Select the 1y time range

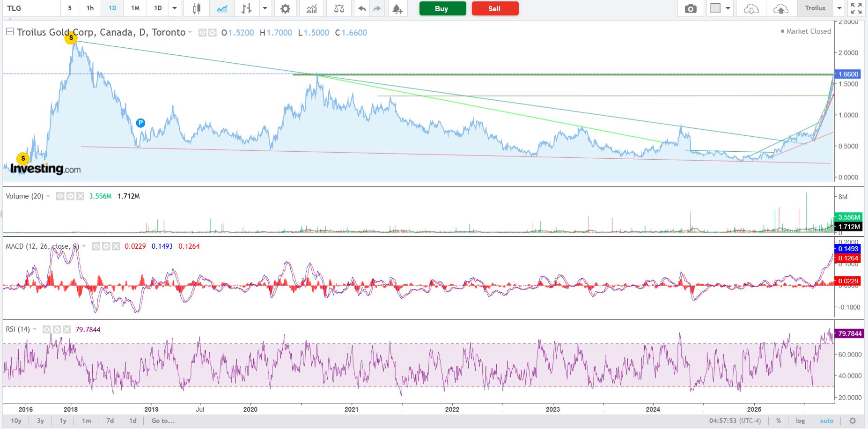[63, 421]
